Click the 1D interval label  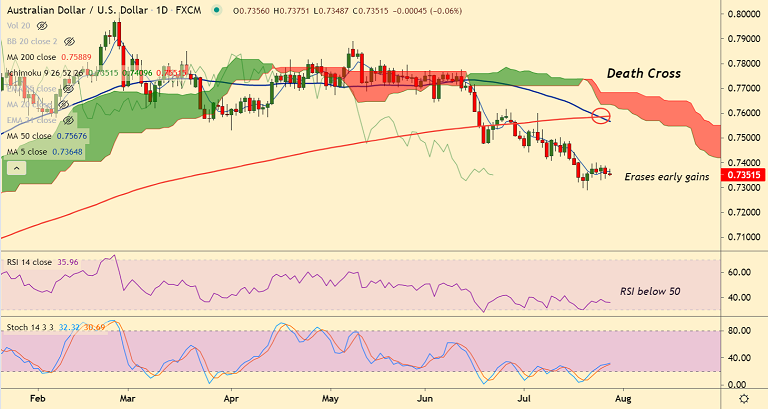click(162, 10)
